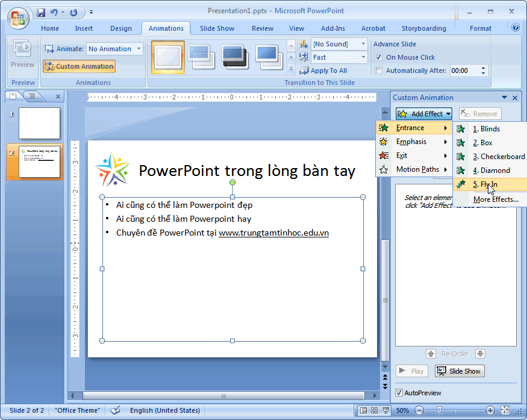Start Slide Show from status bar icon

[x=385, y=410]
